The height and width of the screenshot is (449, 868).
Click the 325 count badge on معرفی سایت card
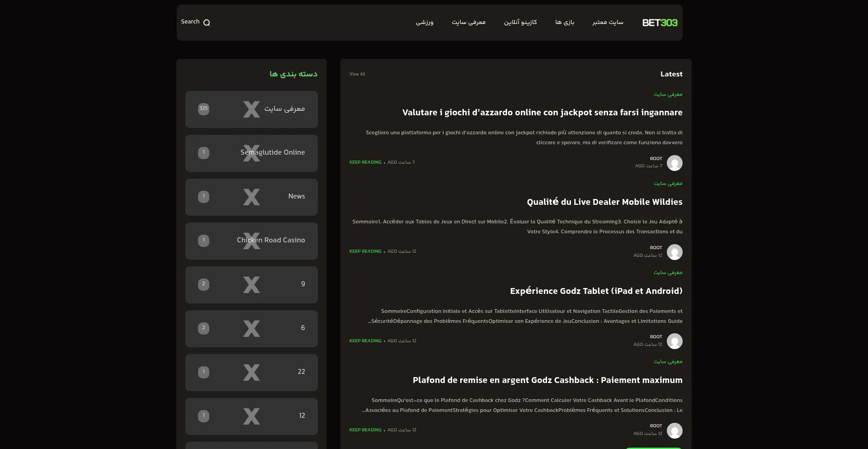pos(203,109)
